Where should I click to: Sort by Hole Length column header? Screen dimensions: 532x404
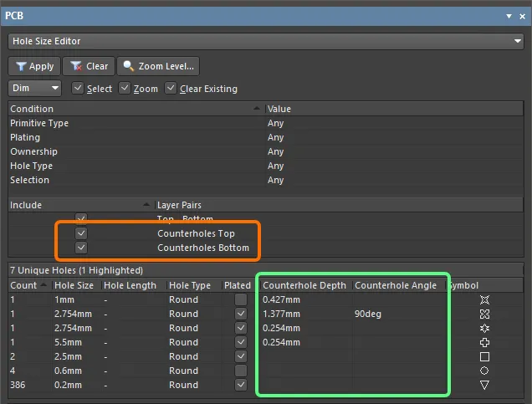(x=134, y=285)
